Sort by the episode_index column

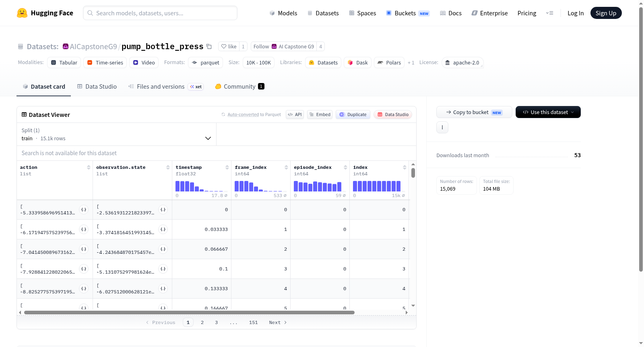click(345, 167)
